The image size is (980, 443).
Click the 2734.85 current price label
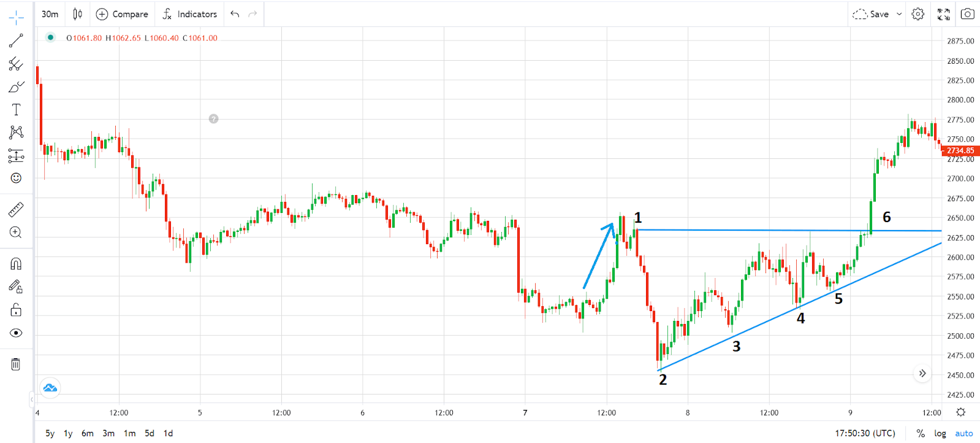960,150
